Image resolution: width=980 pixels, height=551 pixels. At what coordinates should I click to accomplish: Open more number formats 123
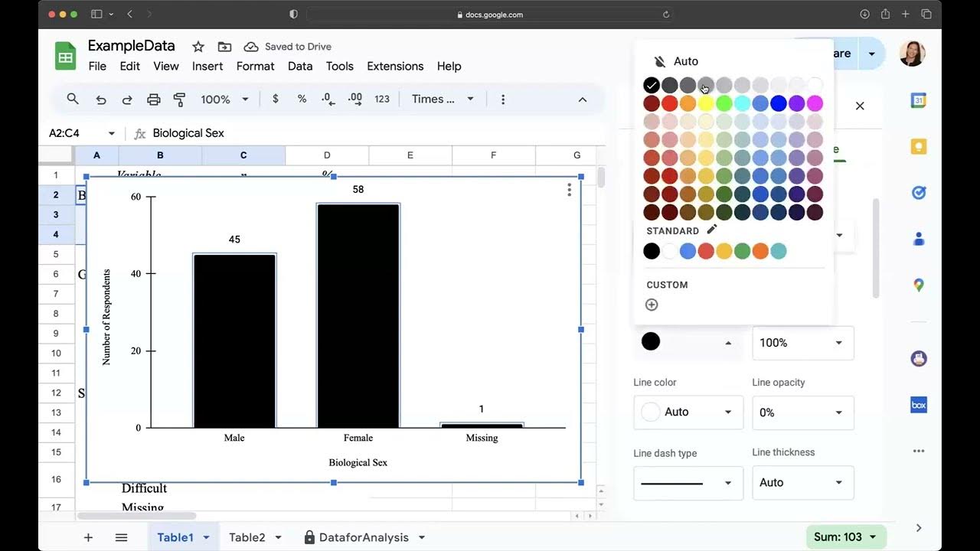click(382, 99)
